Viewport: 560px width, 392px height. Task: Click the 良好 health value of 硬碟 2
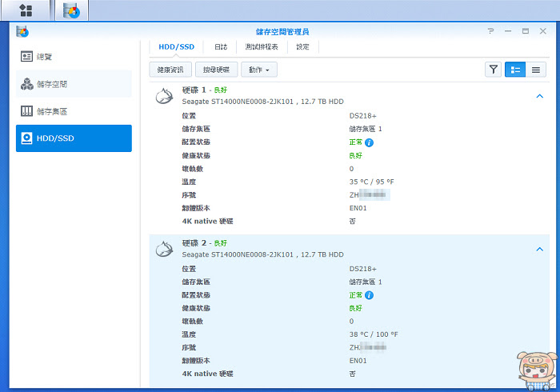355,308
